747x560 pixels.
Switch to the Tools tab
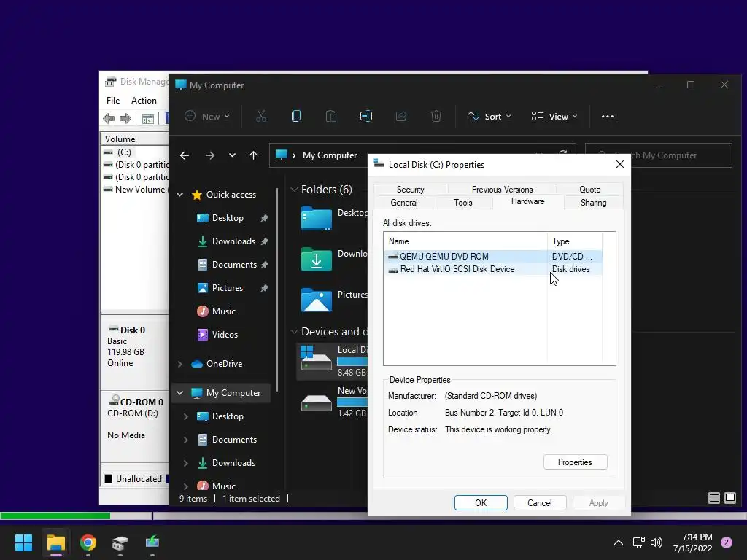[x=463, y=203]
